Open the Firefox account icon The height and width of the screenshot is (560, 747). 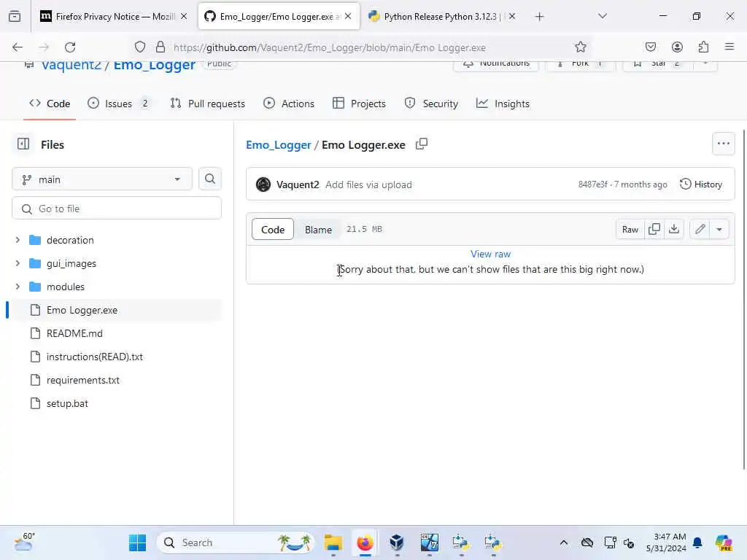point(677,47)
